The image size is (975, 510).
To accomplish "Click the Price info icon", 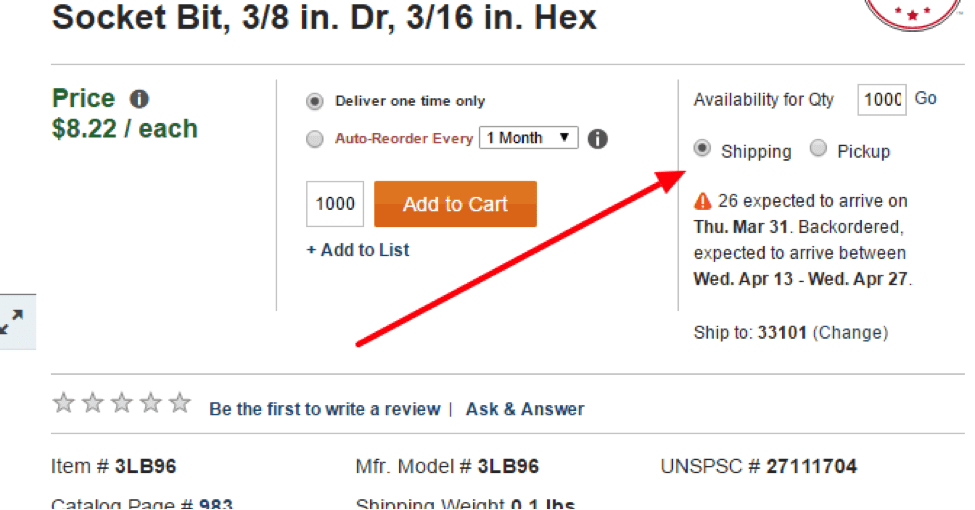I will click(139, 99).
